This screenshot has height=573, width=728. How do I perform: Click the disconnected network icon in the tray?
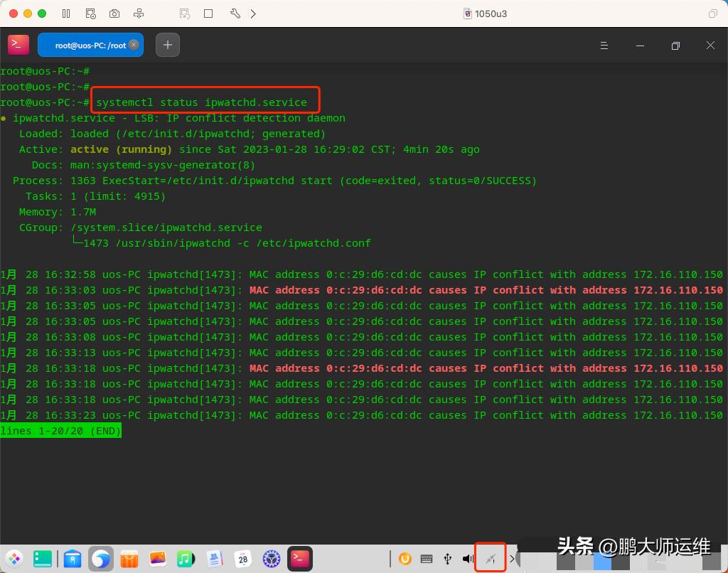pos(490,559)
